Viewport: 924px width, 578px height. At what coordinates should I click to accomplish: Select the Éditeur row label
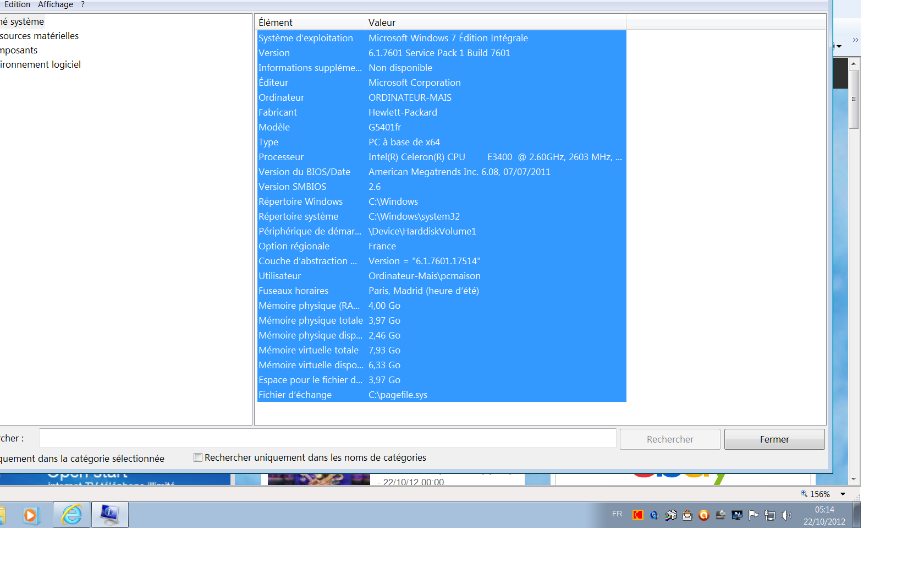tap(273, 83)
